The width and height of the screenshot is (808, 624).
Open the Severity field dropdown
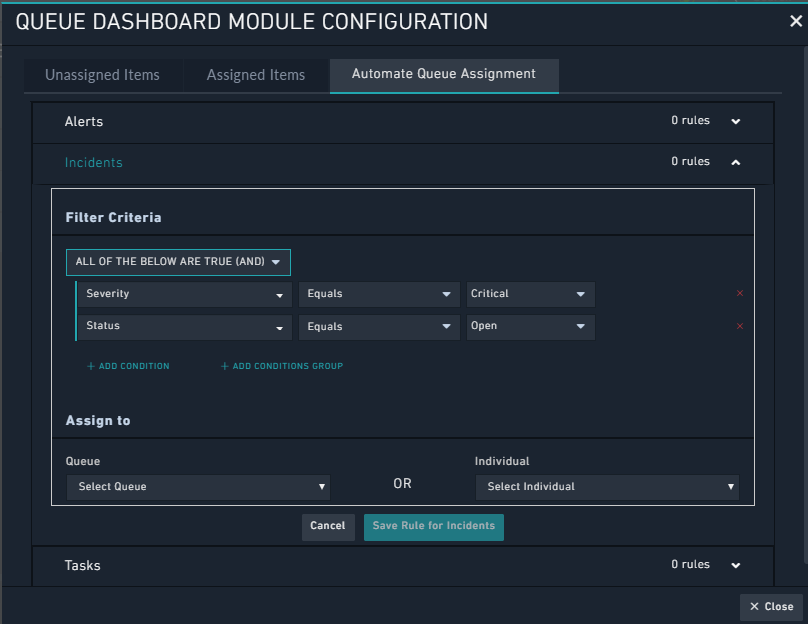pos(184,294)
